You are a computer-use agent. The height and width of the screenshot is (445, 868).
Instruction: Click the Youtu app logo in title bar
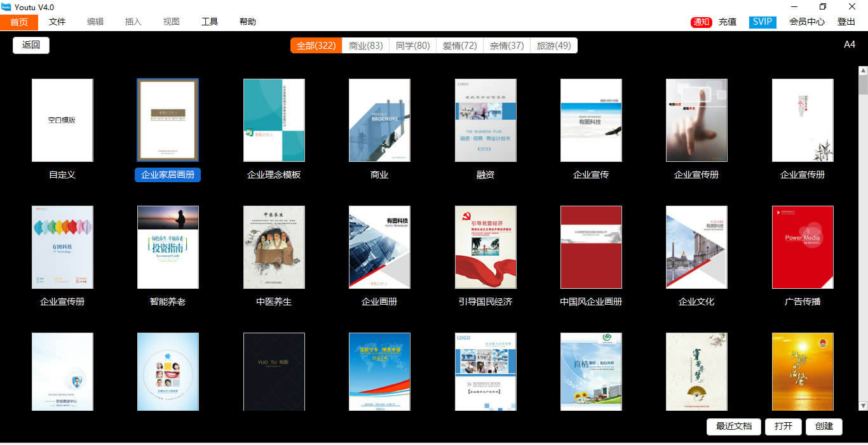coord(6,7)
